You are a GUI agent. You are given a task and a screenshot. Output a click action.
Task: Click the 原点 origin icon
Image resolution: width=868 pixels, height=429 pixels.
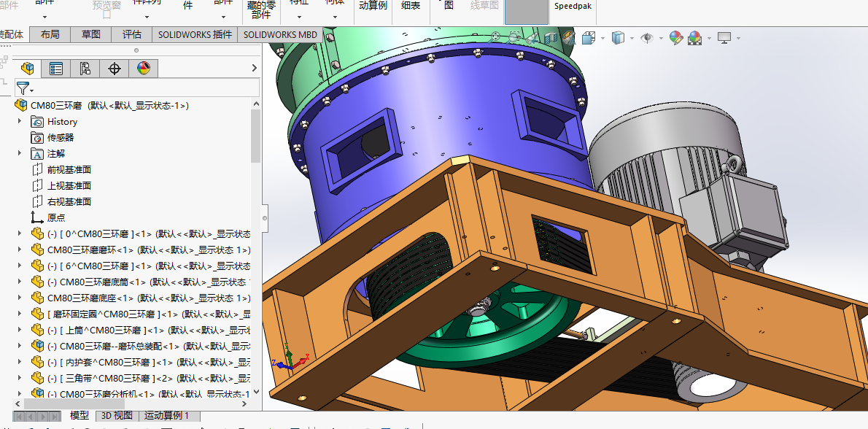click(37, 217)
